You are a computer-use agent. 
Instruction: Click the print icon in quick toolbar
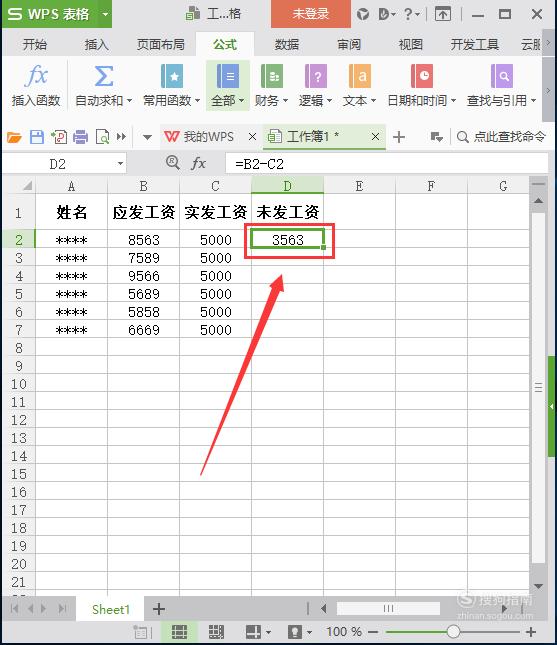pyautogui.click(x=81, y=137)
